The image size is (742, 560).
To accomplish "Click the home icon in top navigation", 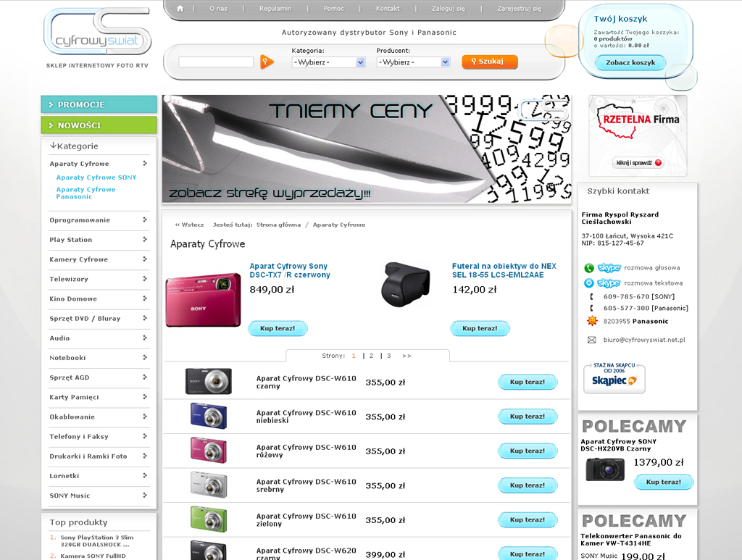I will click(180, 9).
